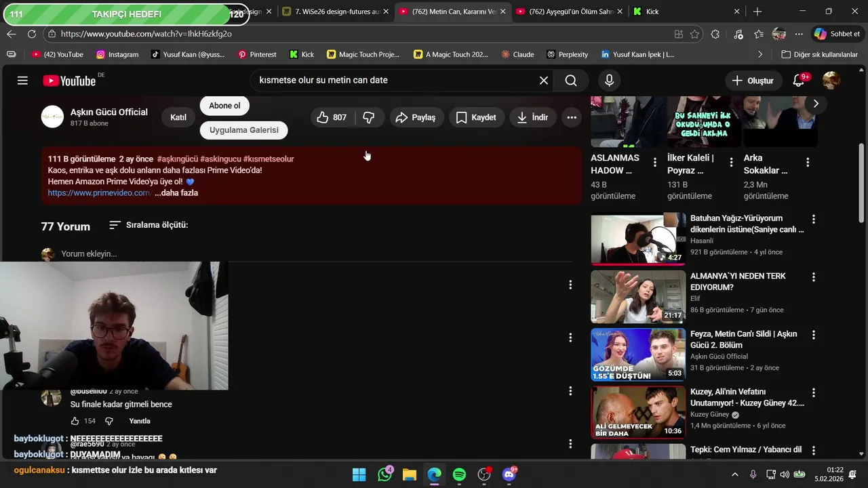Open a new browser tab
The image size is (868, 488).
(757, 12)
